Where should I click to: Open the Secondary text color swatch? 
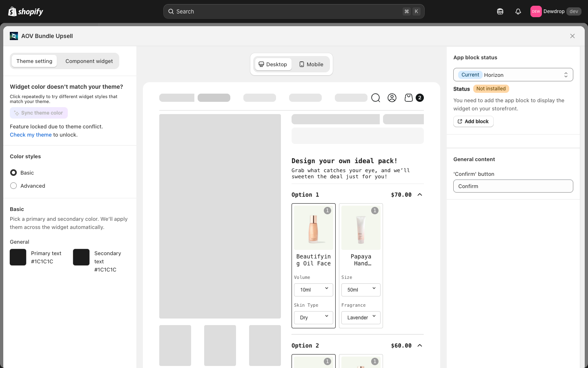[x=81, y=257]
